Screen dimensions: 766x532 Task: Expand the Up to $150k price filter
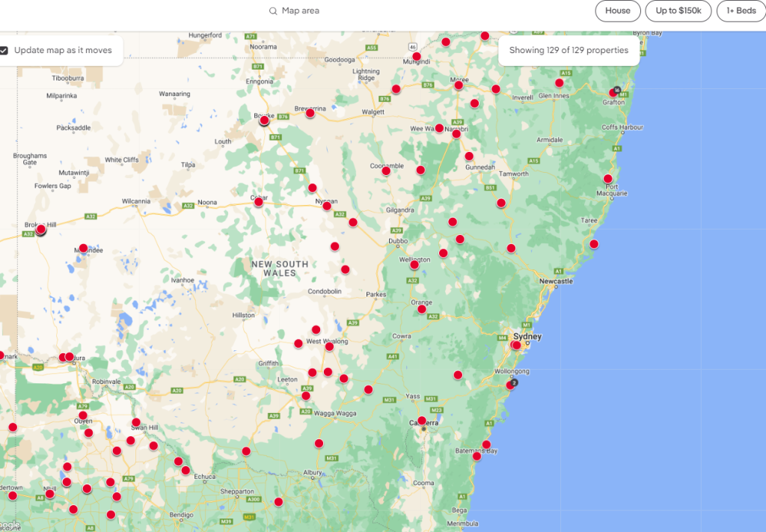678,11
